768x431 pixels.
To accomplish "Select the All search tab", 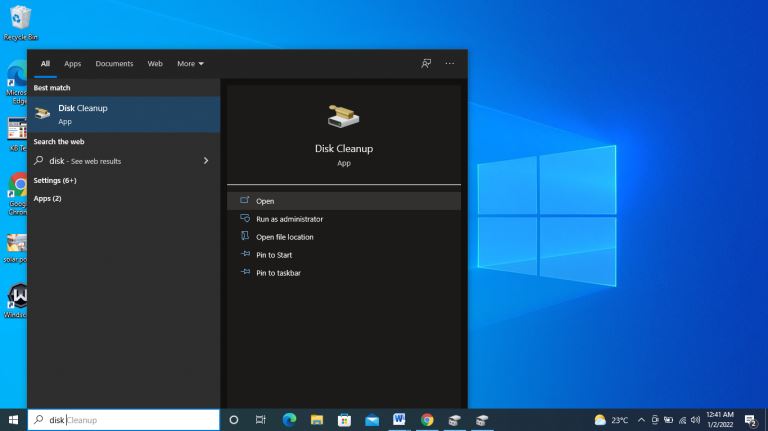I will pyautogui.click(x=45, y=64).
